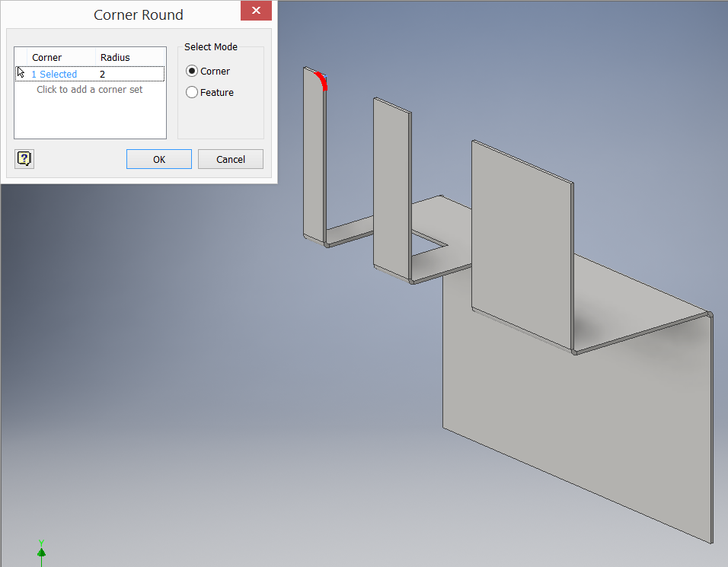Cancel the Corner Round operation
728x567 pixels.
[230, 159]
